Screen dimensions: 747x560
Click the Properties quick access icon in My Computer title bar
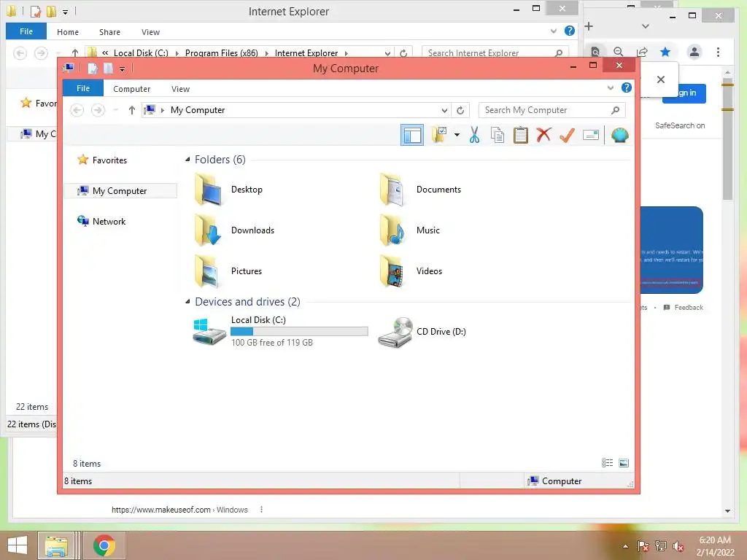coord(93,69)
